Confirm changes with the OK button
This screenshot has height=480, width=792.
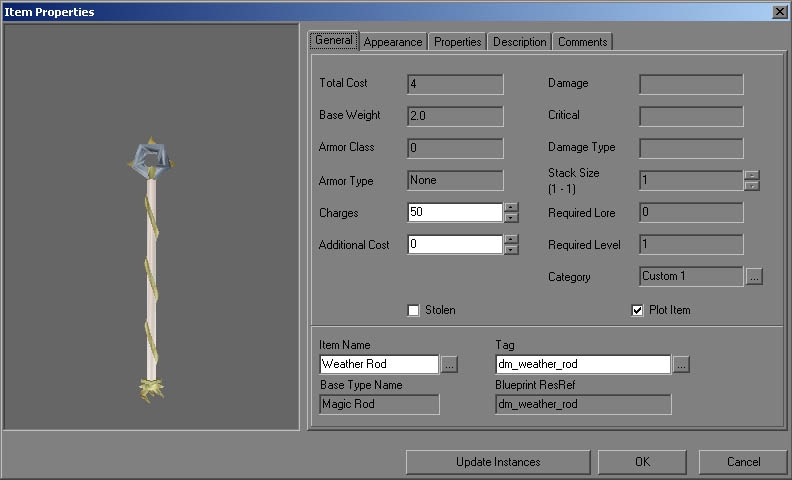coord(642,462)
